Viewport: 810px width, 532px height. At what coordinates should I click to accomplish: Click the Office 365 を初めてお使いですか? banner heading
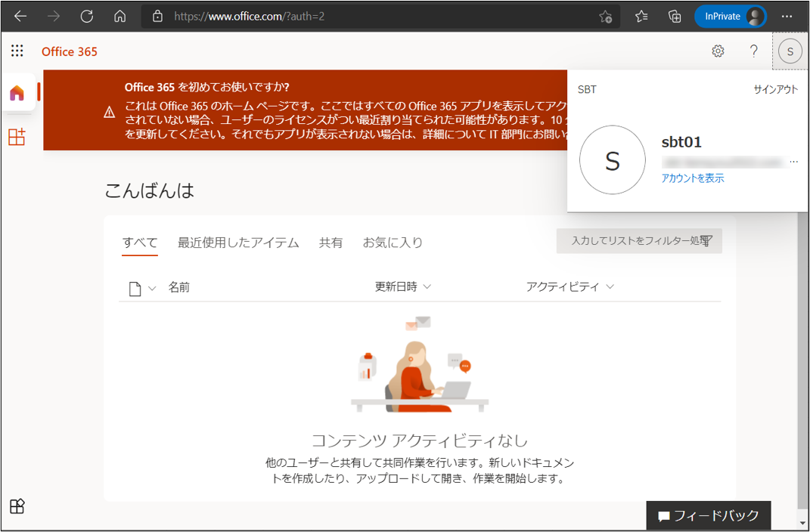pos(206,87)
